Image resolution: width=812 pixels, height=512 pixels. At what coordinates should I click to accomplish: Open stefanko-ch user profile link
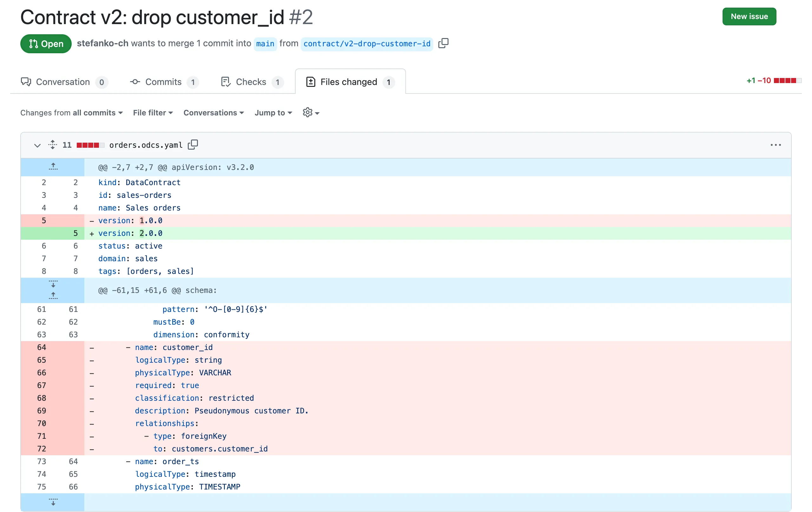pyautogui.click(x=102, y=43)
